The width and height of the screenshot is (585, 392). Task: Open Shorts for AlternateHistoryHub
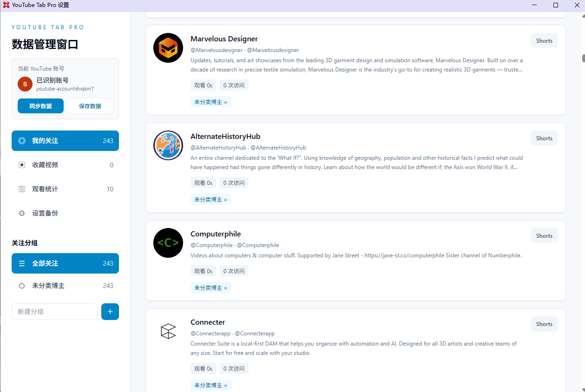[544, 138]
